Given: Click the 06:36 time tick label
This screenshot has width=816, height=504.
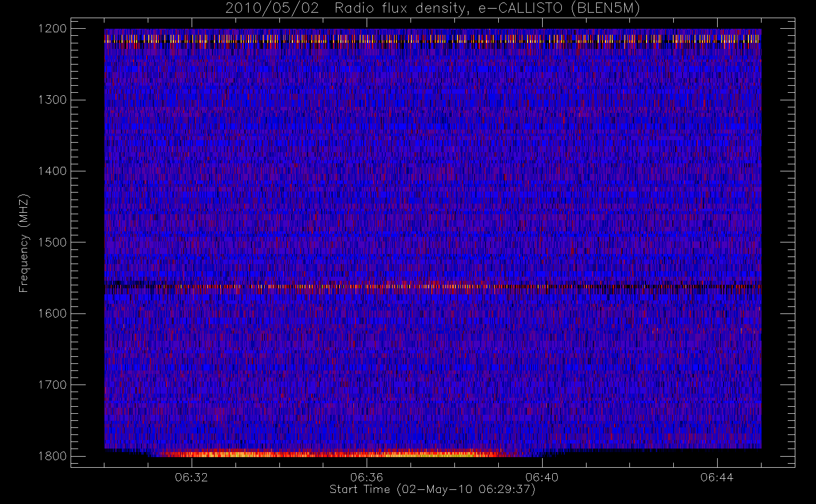Looking at the screenshot, I should click(x=367, y=477).
